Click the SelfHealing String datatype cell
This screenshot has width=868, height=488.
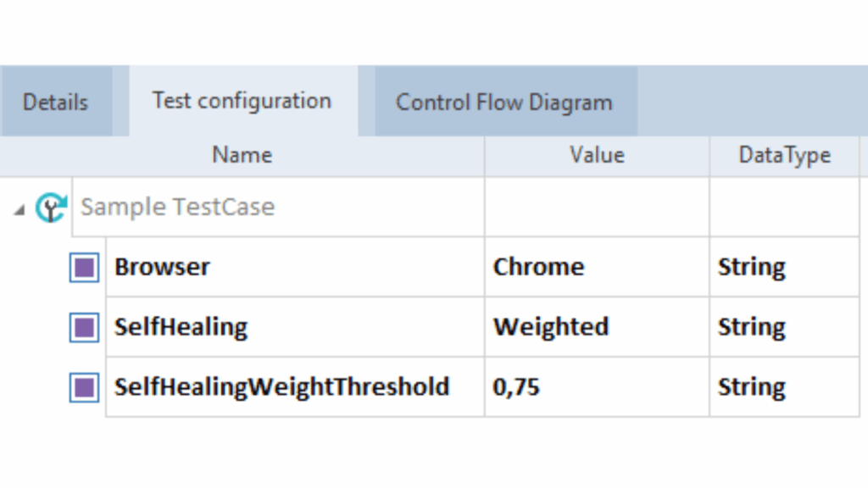coord(752,328)
